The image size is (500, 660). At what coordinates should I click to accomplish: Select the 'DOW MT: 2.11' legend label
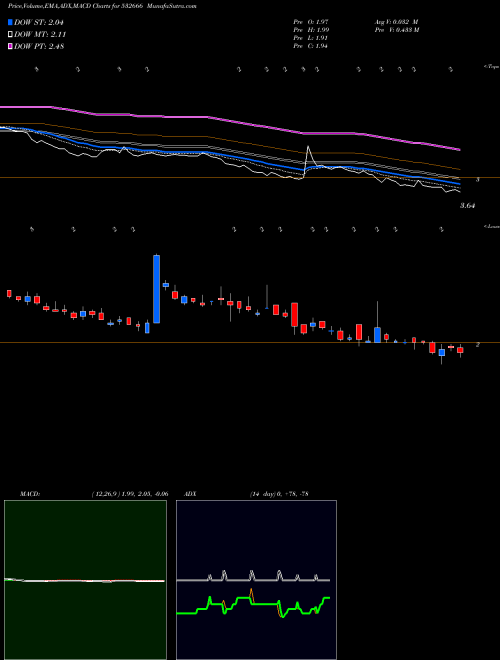point(40,35)
